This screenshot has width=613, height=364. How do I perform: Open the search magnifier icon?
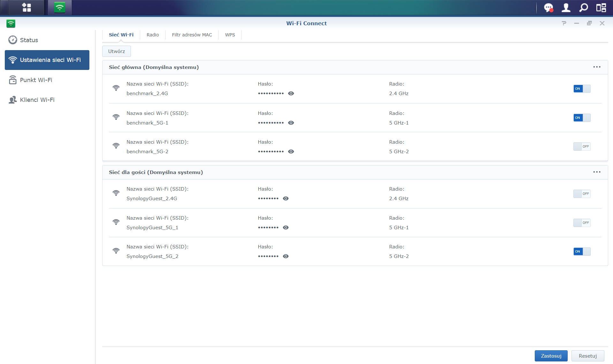point(583,8)
